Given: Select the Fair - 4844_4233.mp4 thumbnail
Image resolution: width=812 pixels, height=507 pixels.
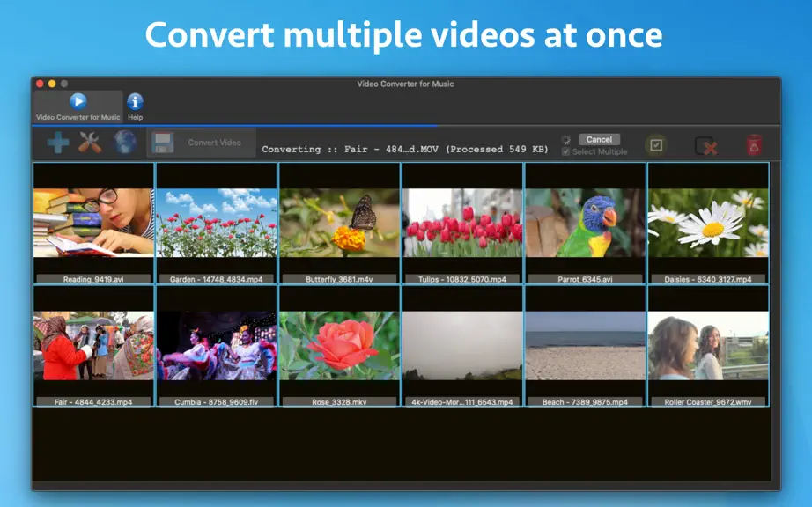Looking at the screenshot, I should (93, 346).
